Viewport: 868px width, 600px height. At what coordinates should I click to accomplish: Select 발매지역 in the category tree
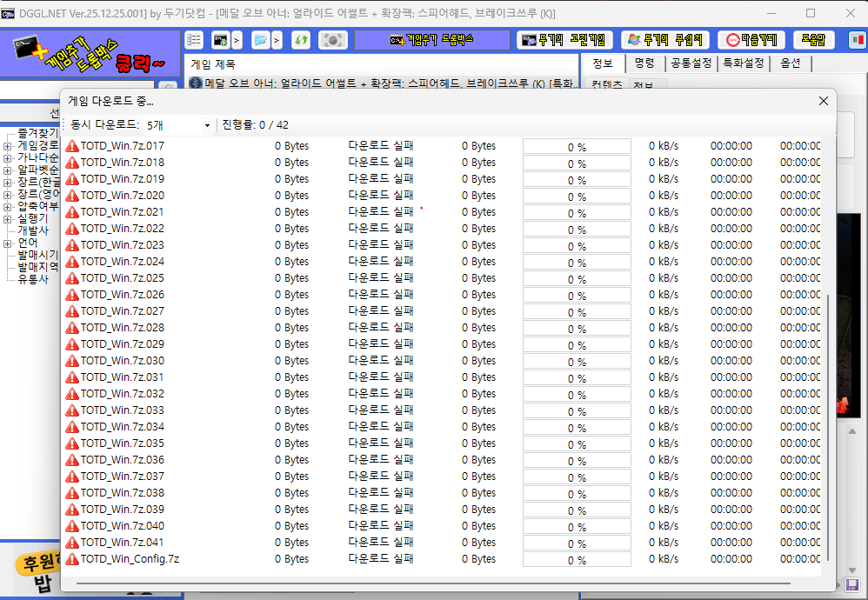point(37,267)
